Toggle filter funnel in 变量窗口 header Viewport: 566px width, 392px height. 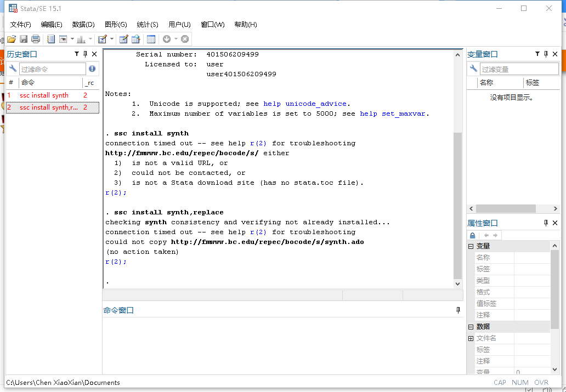click(x=537, y=54)
